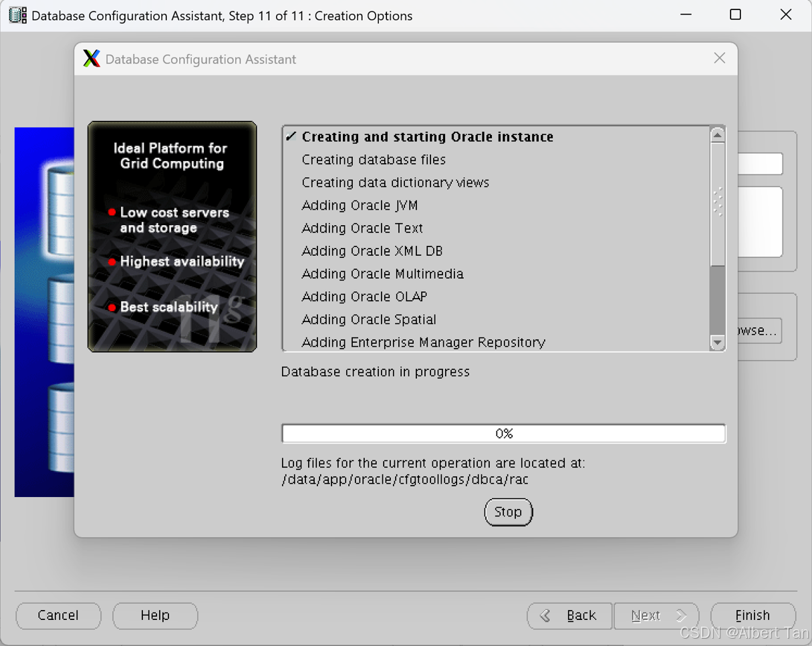Click the disabled Next button
This screenshot has height=646, width=812.
(x=656, y=615)
